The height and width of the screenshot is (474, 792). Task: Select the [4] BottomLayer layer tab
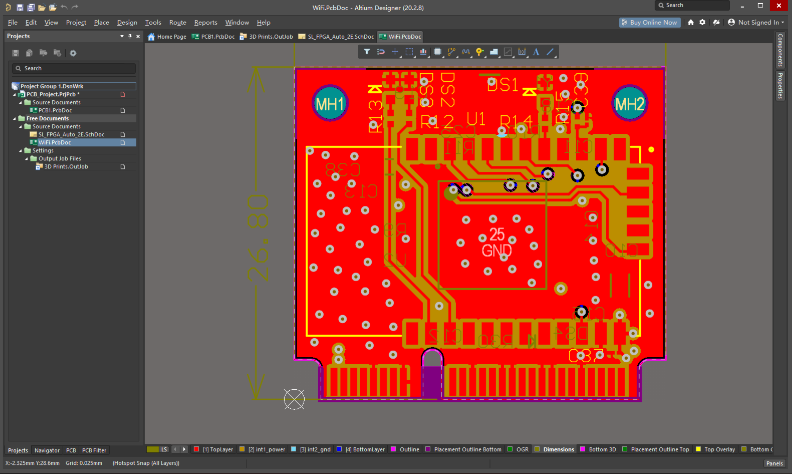click(x=361, y=449)
